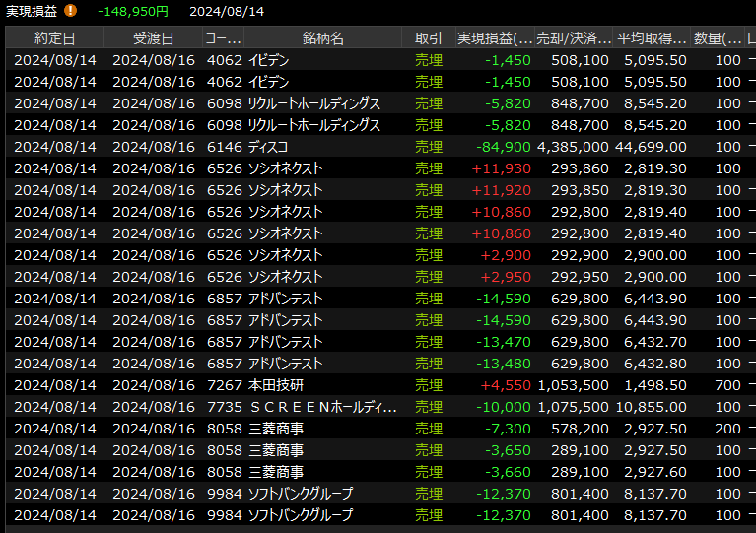Click the 銘柄名 column header

323,38
